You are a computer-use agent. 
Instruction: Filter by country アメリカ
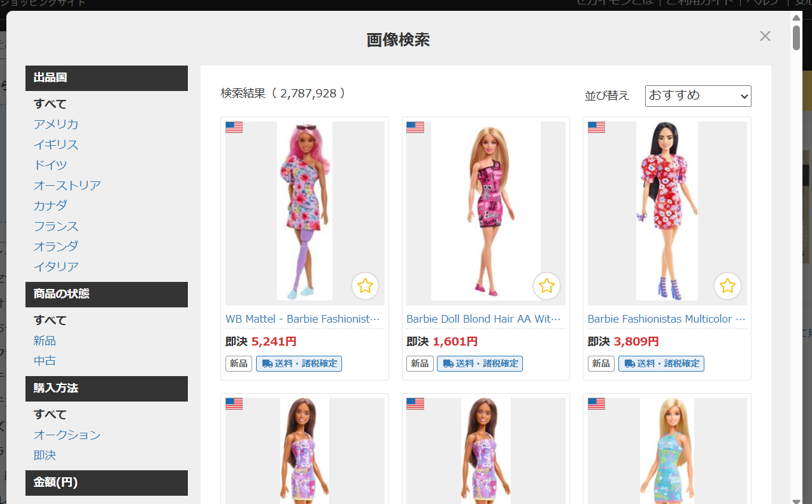tap(56, 124)
